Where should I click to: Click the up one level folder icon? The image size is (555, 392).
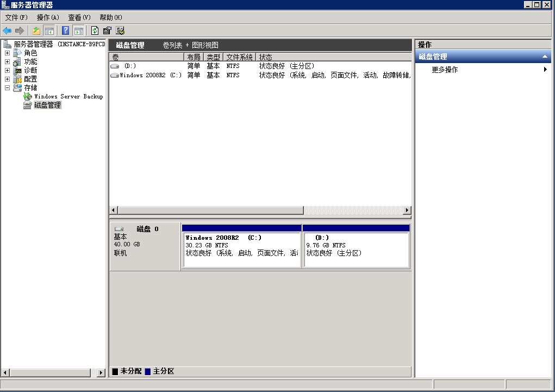click(36, 30)
